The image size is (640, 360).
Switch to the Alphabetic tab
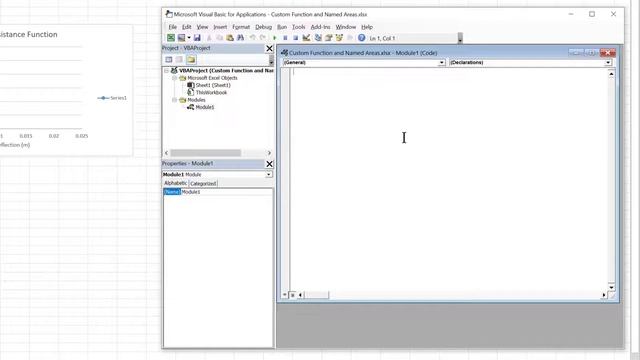176,183
